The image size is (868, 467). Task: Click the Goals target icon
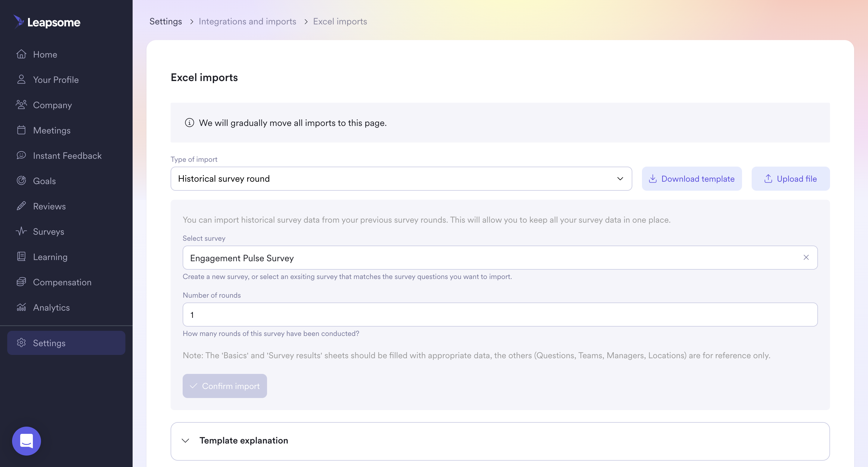click(21, 180)
